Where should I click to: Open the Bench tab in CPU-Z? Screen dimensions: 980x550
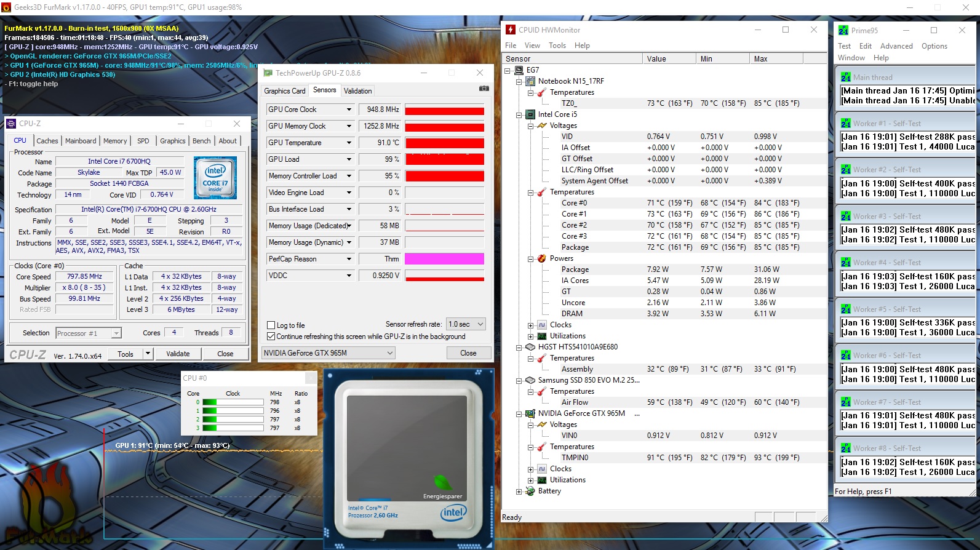(x=201, y=141)
